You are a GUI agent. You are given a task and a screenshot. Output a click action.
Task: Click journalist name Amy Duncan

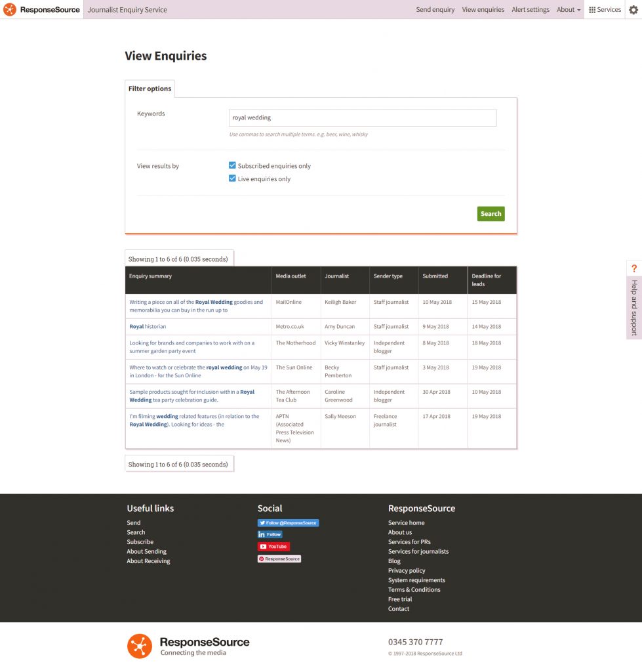click(x=340, y=327)
